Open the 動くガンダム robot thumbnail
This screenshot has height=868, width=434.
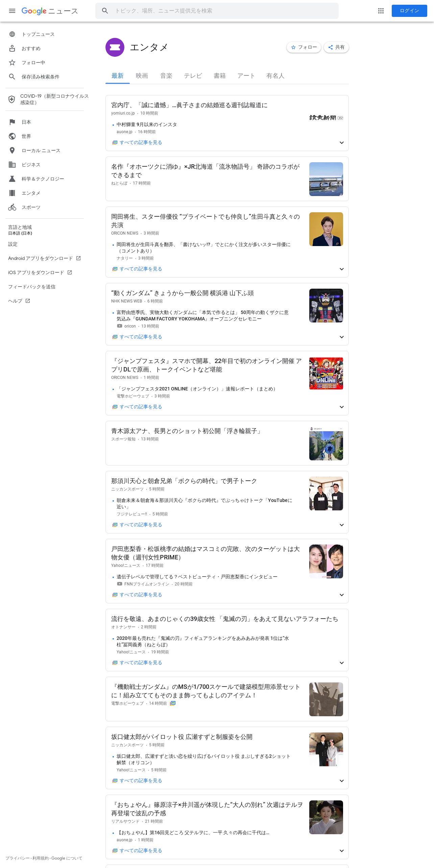click(x=326, y=306)
